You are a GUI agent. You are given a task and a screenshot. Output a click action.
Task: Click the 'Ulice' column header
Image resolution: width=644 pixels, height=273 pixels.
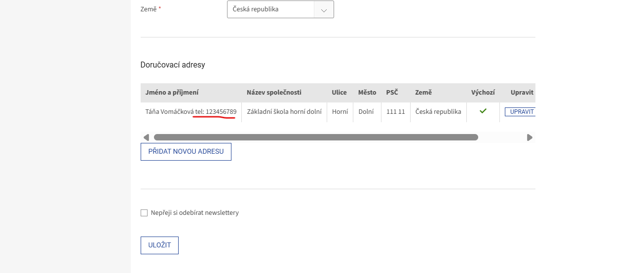(x=340, y=93)
